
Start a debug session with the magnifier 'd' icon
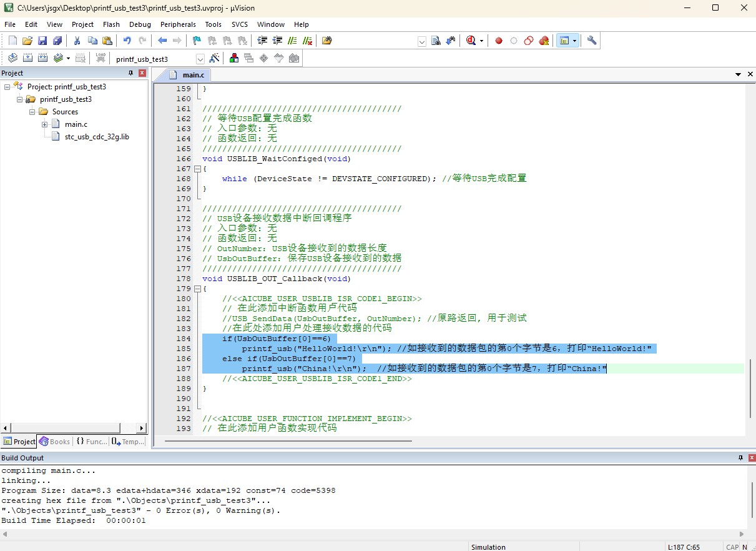tap(471, 41)
